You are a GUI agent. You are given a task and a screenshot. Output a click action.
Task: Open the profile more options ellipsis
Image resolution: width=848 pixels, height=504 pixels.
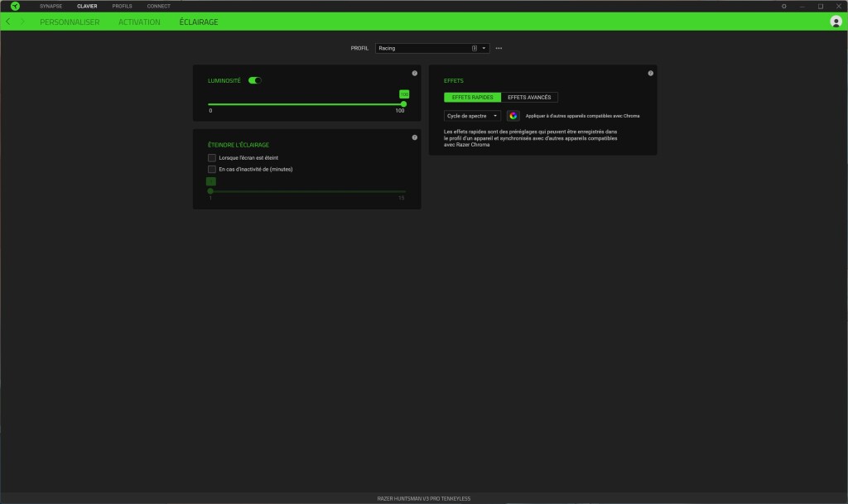pyautogui.click(x=499, y=48)
